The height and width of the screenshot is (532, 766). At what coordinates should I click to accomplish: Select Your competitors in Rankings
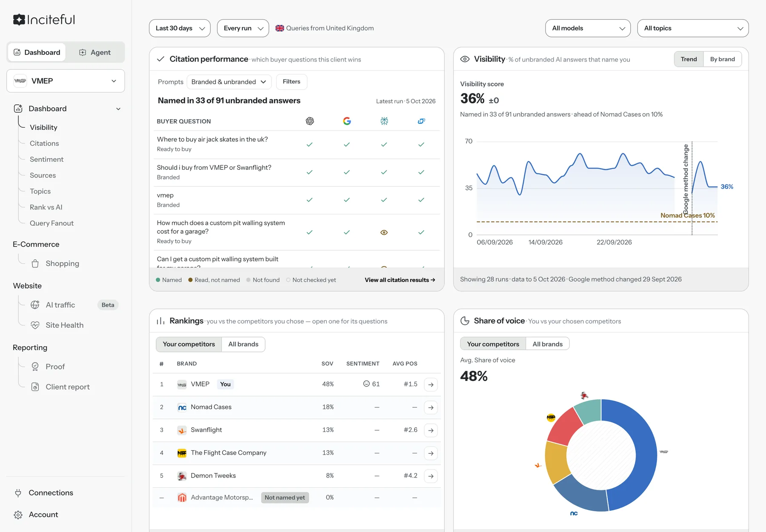pos(189,344)
